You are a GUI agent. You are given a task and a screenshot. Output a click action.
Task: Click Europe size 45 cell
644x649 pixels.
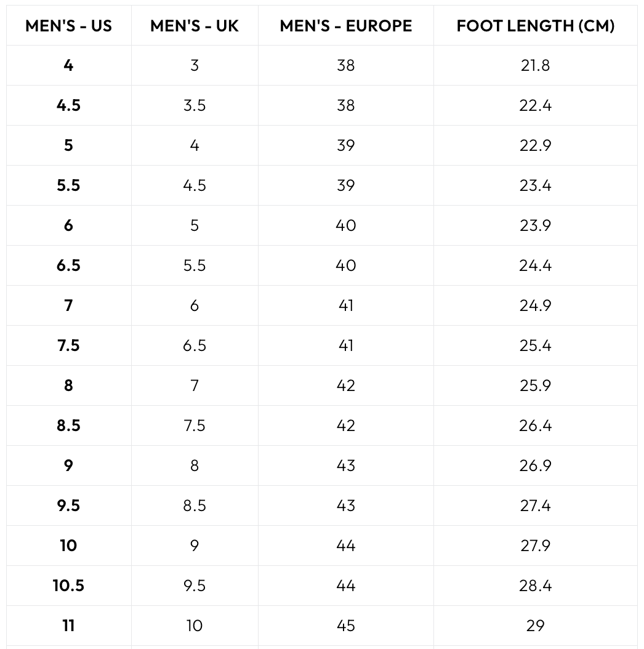[346, 626]
